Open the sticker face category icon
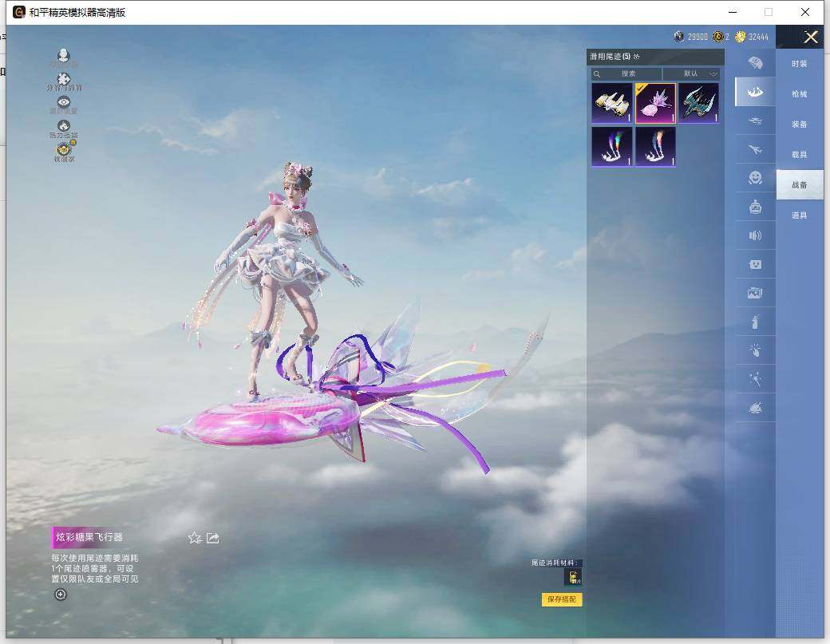This screenshot has width=830, height=644. pos(755,264)
